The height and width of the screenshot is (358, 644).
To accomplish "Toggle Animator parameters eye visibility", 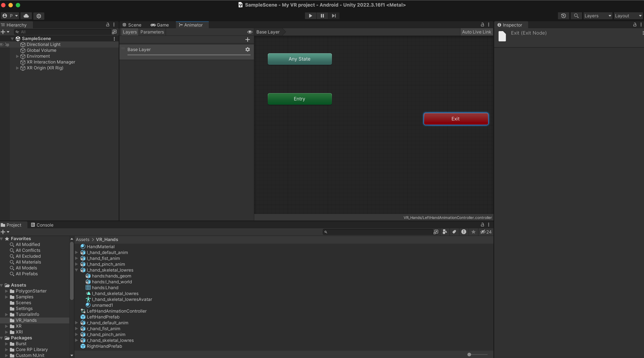I will pyautogui.click(x=249, y=32).
